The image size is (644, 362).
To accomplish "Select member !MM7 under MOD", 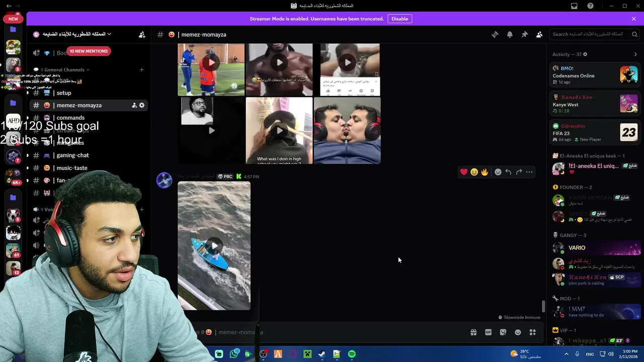I will [595, 312].
